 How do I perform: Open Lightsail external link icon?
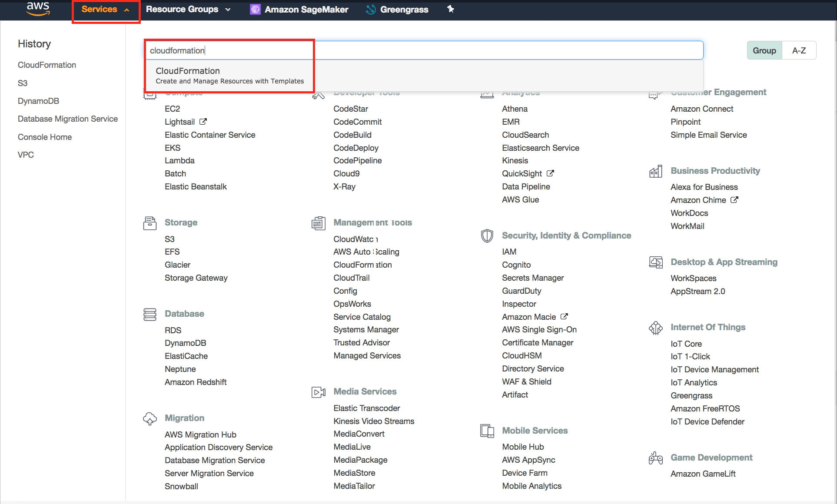[x=203, y=122]
